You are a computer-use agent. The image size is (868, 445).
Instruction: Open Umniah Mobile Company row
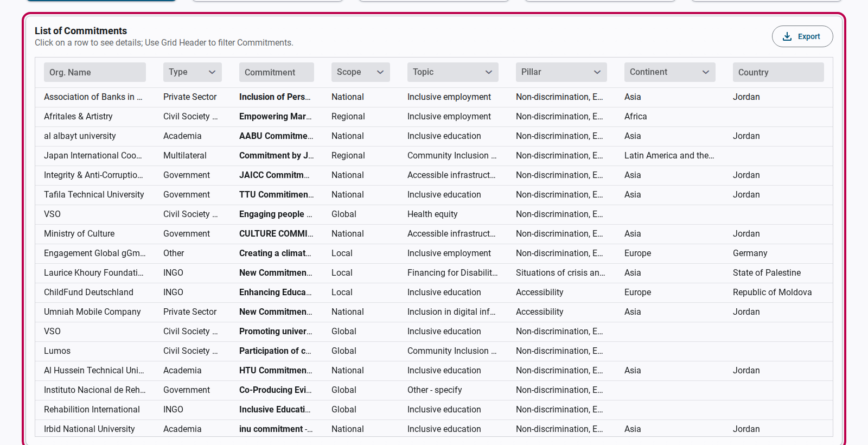coord(434,312)
